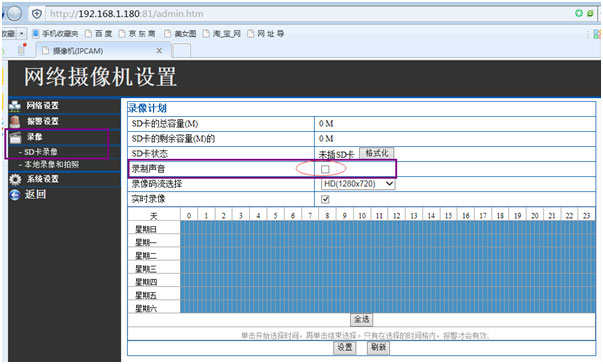Open a new blank browser tab
The width and height of the screenshot is (603, 364).
pos(182,50)
